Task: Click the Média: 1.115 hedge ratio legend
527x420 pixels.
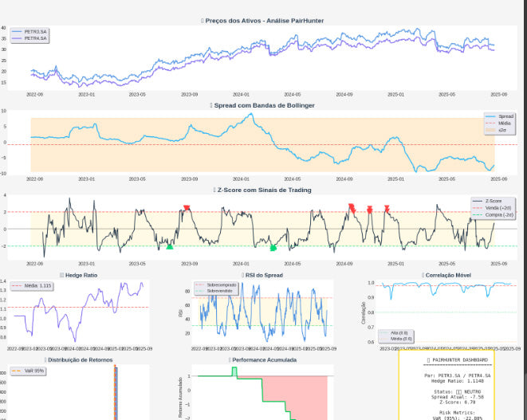Action: [x=37, y=285]
